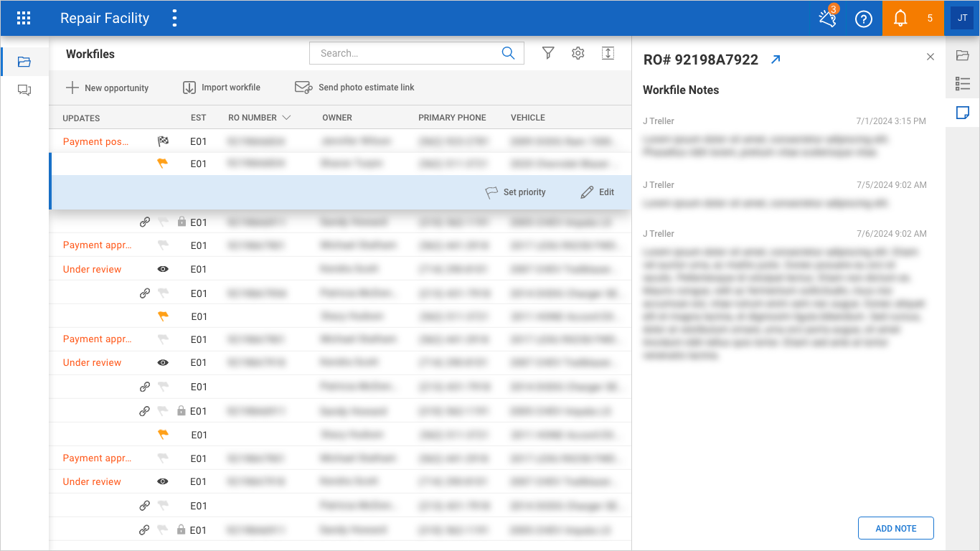
Task: Click the Workfiles panel heading
Action: click(90, 54)
